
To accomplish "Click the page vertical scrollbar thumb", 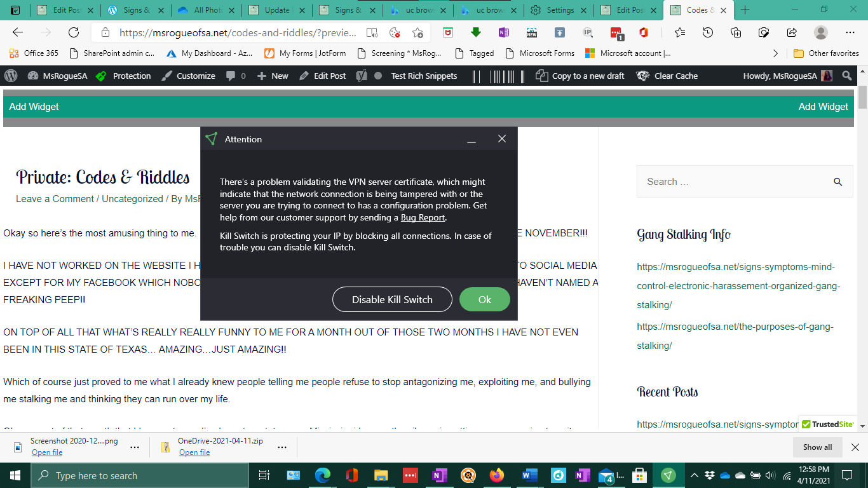I will coord(862,97).
